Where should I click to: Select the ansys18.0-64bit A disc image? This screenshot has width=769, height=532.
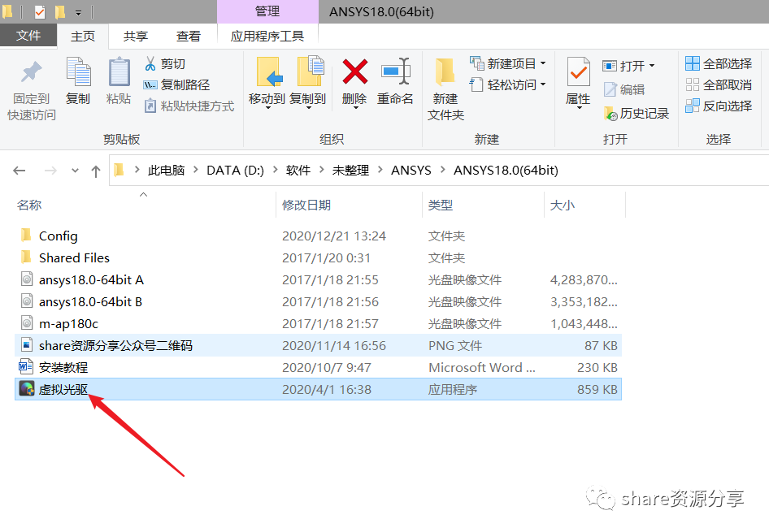point(319,279)
